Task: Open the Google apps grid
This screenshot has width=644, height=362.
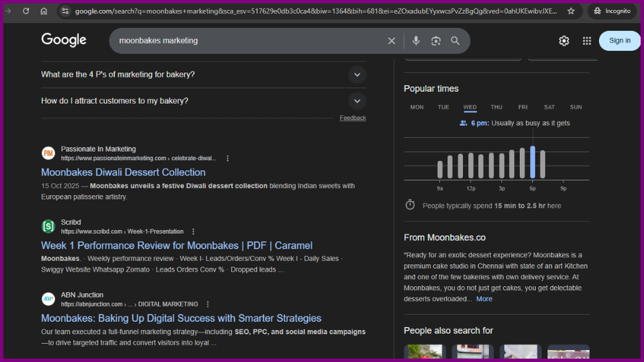Action: tap(587, 41)
